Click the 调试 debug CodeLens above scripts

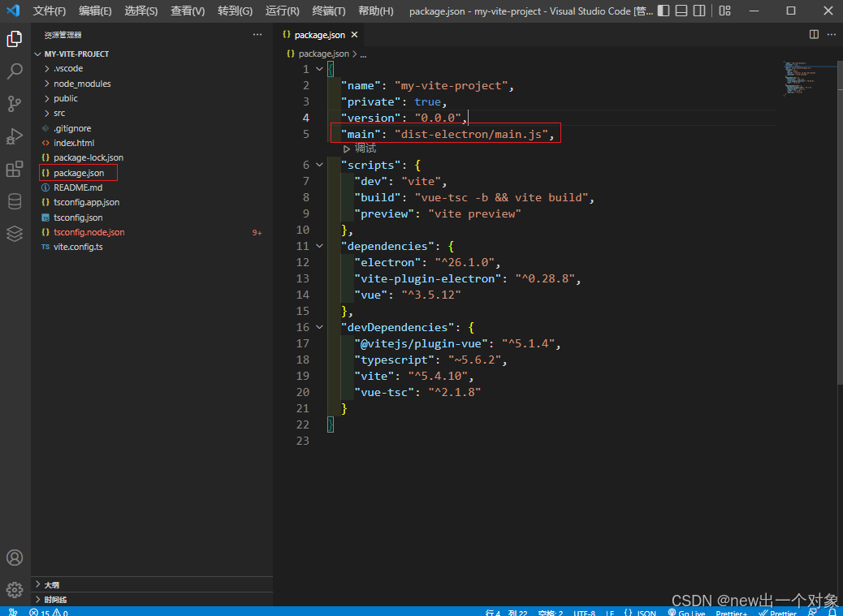pos(360,149)
